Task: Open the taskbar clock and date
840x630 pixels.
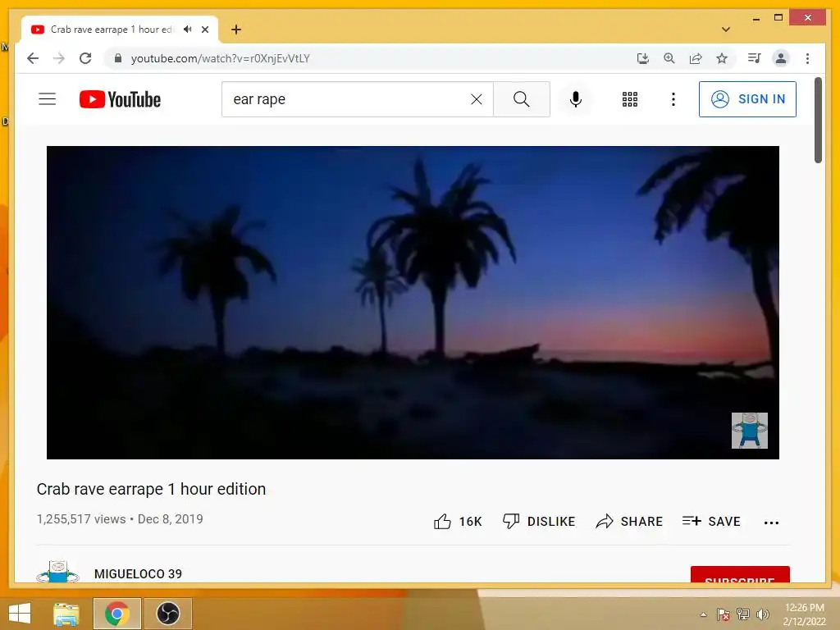Action: point(805,614)
